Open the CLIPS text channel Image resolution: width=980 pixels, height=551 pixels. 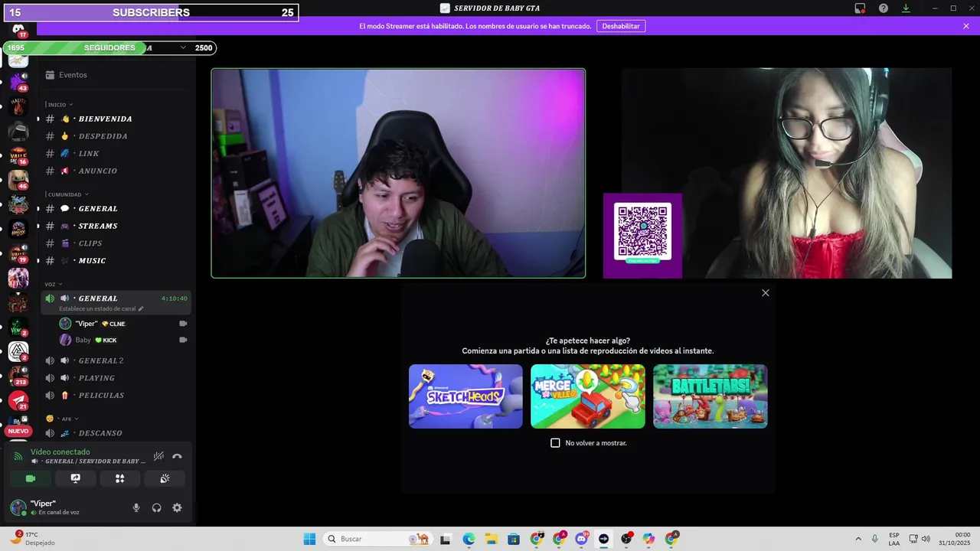(116, 243)
